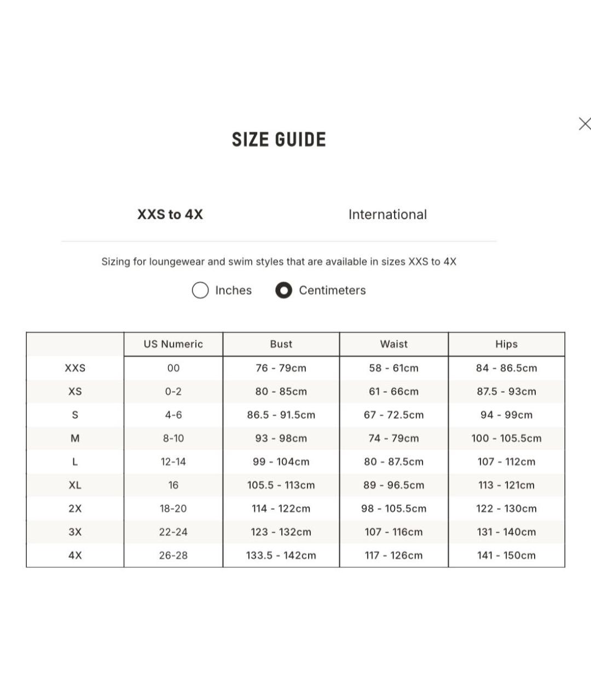Click US Numeric value 26-28
Screen dimensions: 591x700
pos(173,555)
